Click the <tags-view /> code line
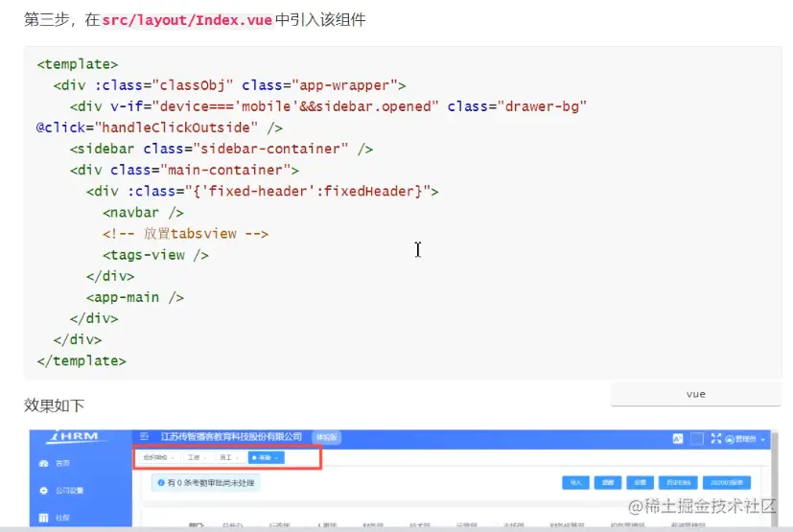The width and height of the screenshot is (793, 532). (x=155, y=255)
